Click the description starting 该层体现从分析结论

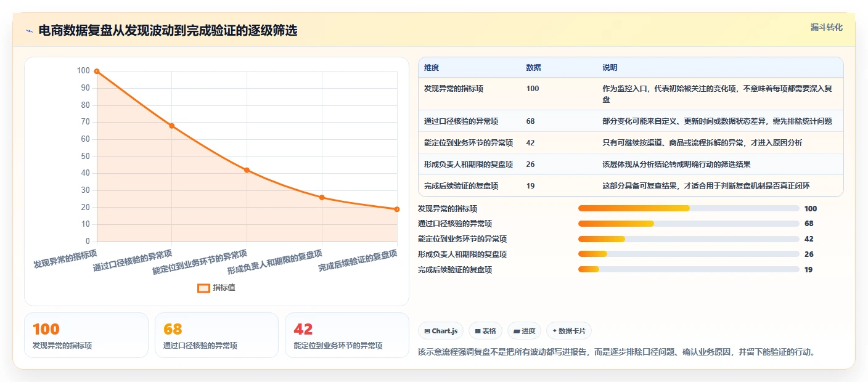point(676,165)
